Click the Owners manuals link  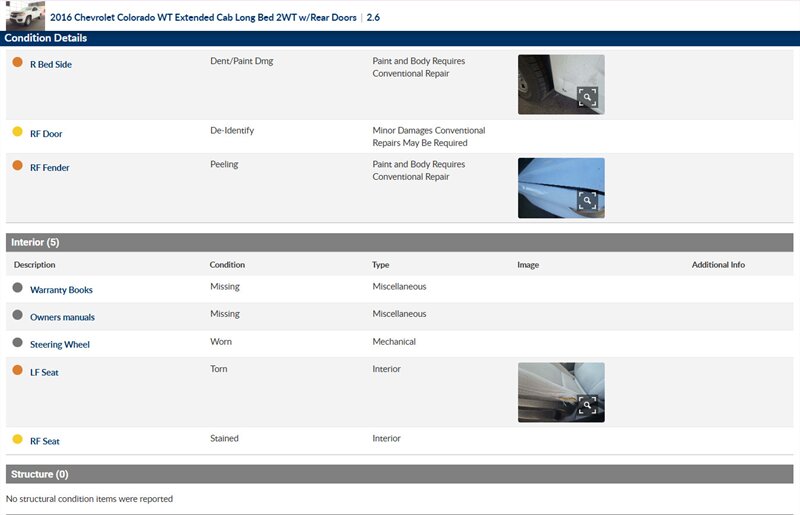click(x=62, y=317)
